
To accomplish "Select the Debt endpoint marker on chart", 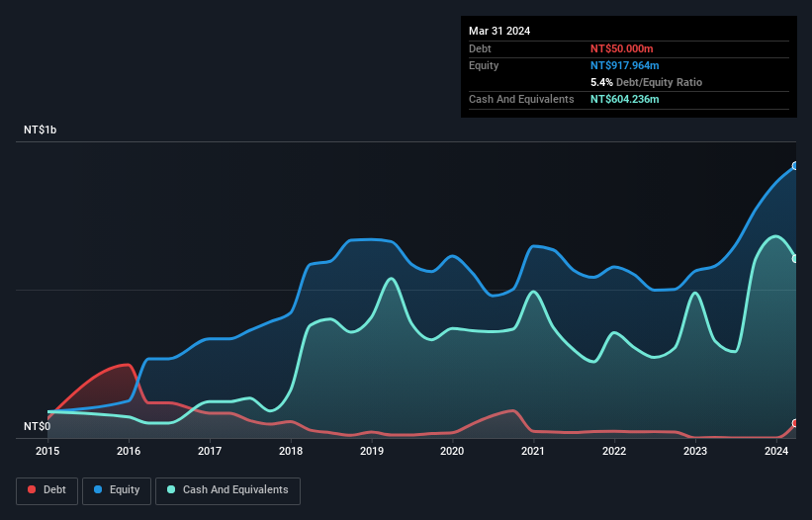I will pos(795,423).
